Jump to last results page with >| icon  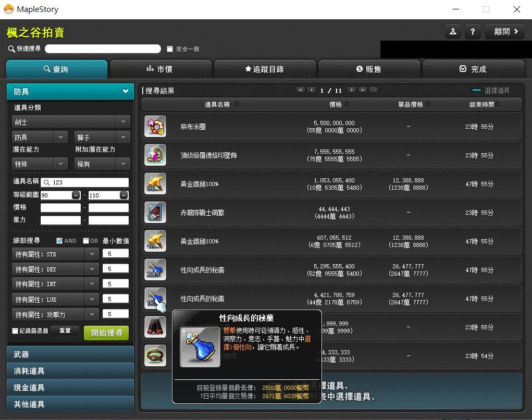point(363,90)
